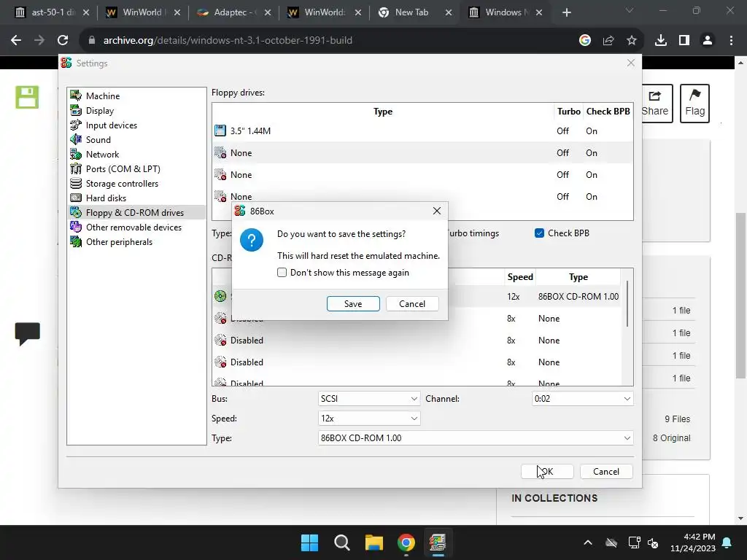
Task: Toggle Chrome side panel
Action: point(684,41)
